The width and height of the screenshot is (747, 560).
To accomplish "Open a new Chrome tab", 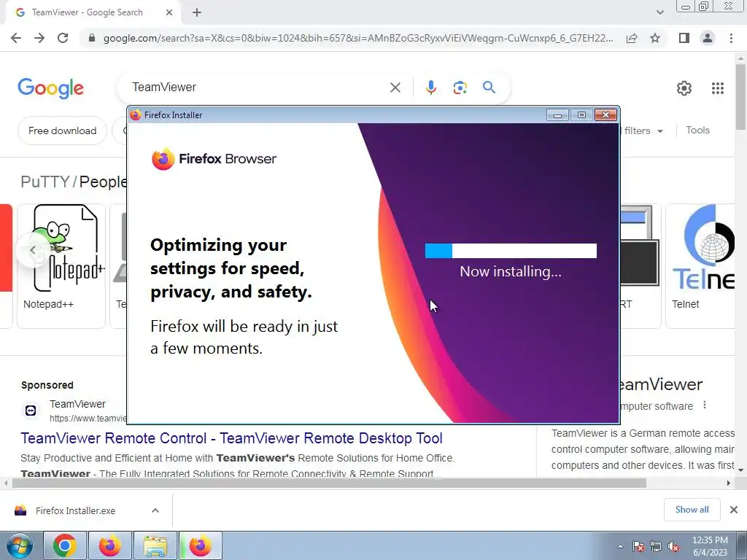I will tap(197, 13).
